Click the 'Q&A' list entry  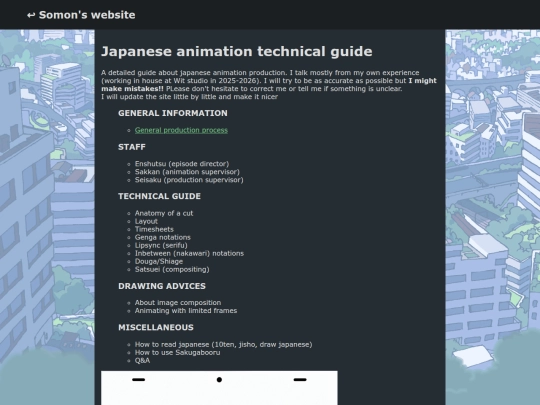pos(142,361)
